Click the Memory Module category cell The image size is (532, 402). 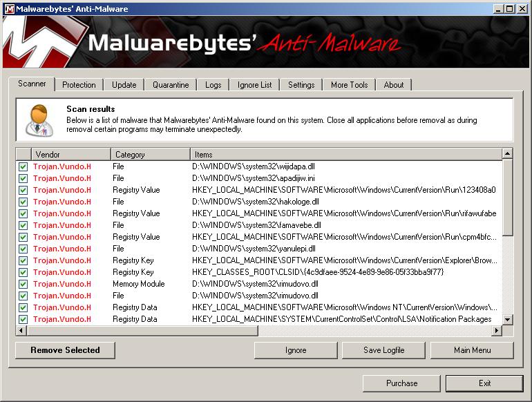139,284
